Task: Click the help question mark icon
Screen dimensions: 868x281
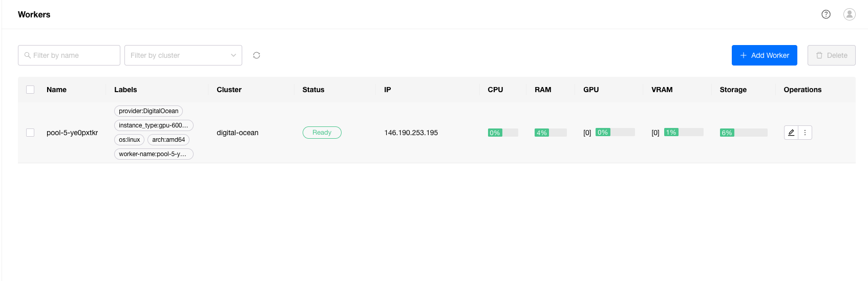Action: 825,14
